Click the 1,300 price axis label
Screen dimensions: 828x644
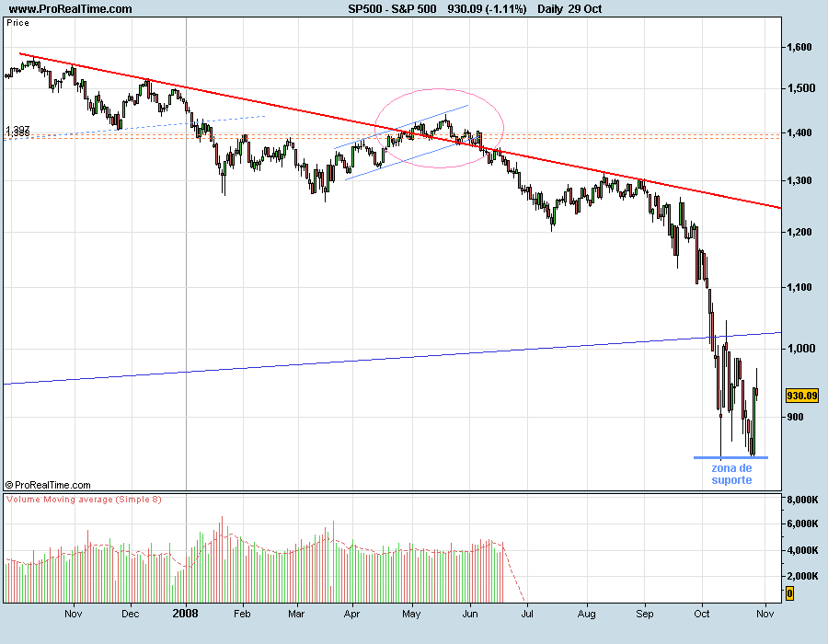[x=799, y=180]
